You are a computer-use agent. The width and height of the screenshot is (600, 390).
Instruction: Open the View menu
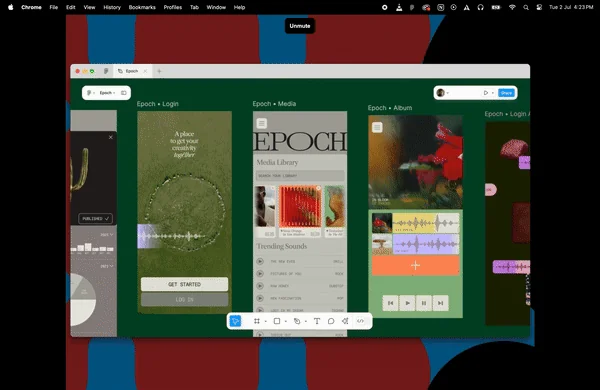(x=89, y=7)
